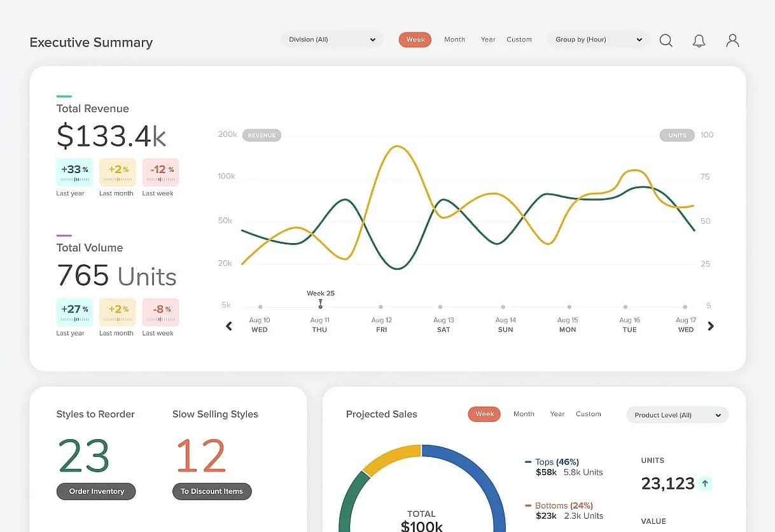Select Month in Projected Sales
Screen dimensions: 775x532
[x=524, y=414]
